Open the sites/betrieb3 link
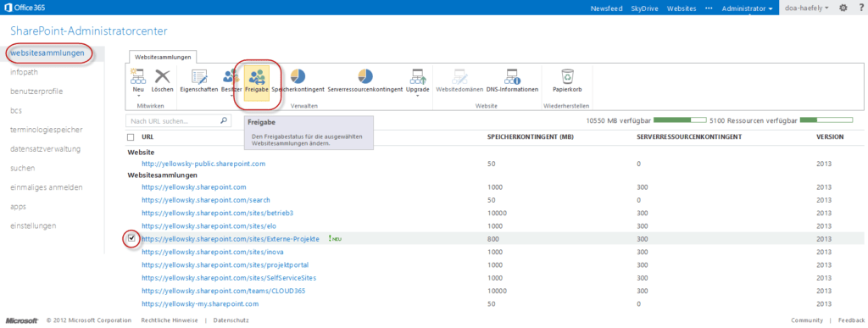The width and height of the screenshot is (868, 328). point(218,213)
